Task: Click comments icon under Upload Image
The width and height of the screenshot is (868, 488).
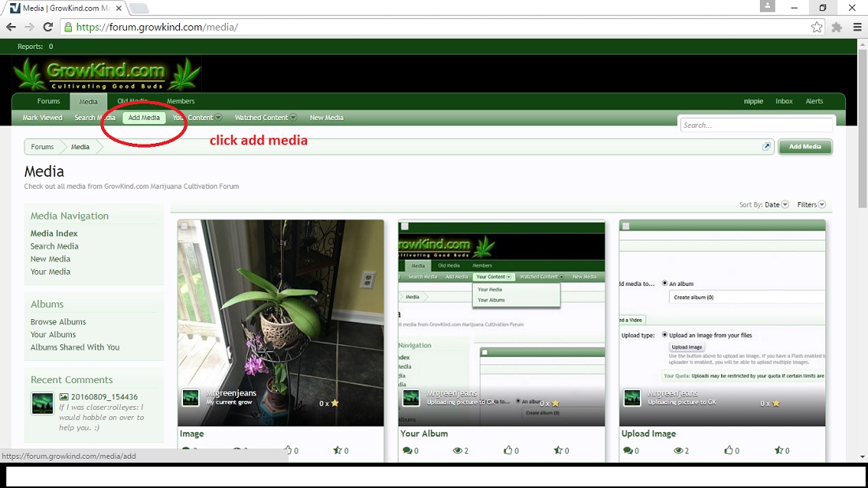Action: click(x=627, y=450)
